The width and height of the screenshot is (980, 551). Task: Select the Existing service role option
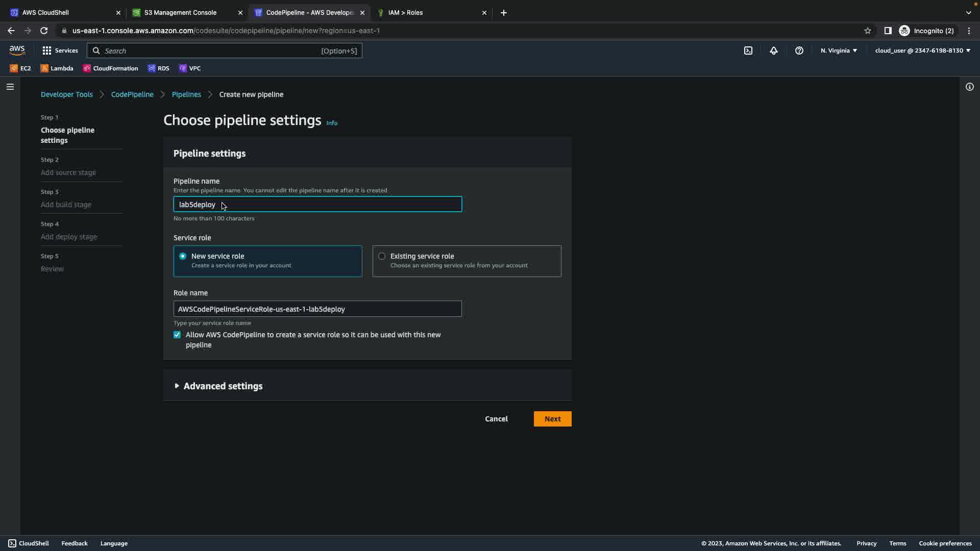(x=382, y=256)
